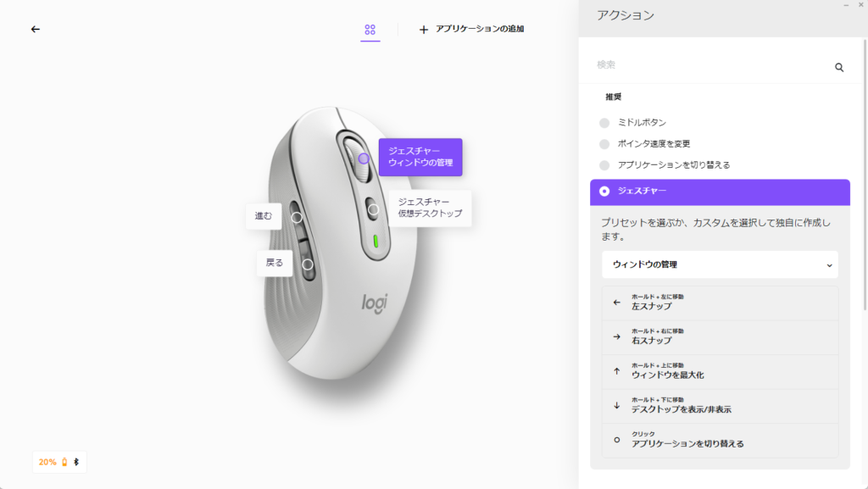
Task: Select the 左スナップ left arrow gesture
Action: 720,303
